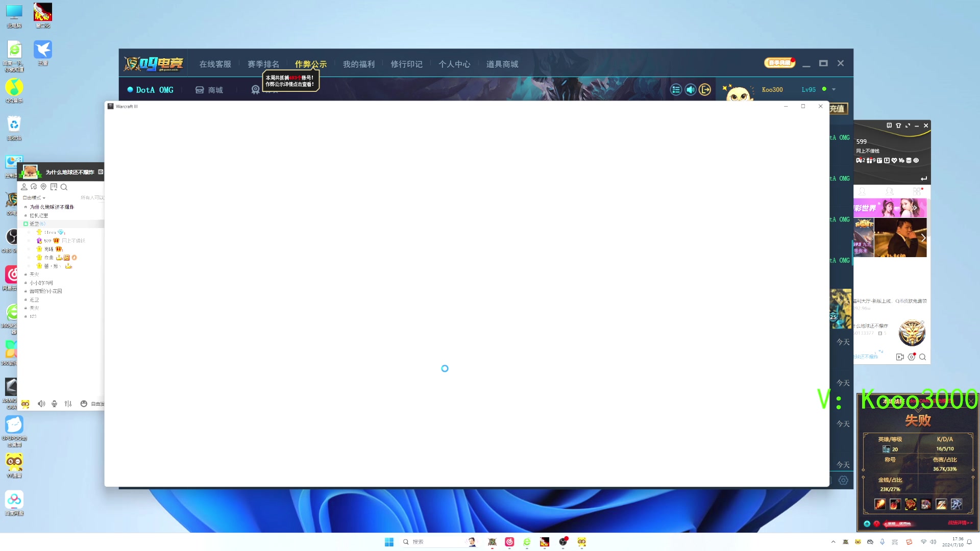Open 战绩详情 link in match report
Image resolution: width=980 pixels, height=551 pixels.
tap(960, 523)
